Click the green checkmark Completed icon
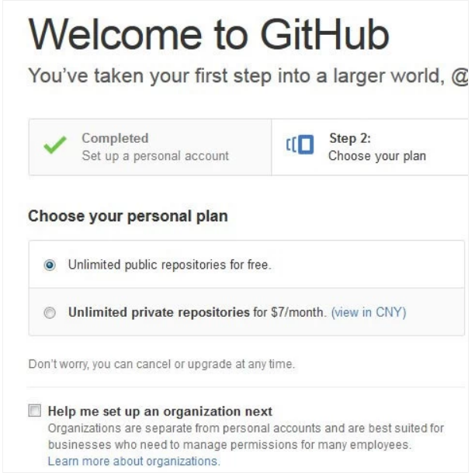The height and width of the screenshot is (476, 475). tap(54, 148)
